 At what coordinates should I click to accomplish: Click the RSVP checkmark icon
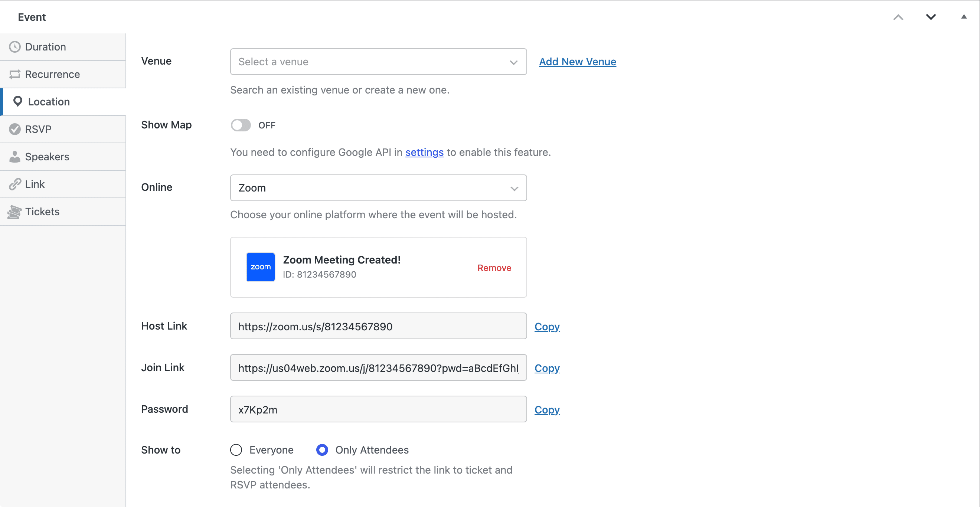coord(15,129)
